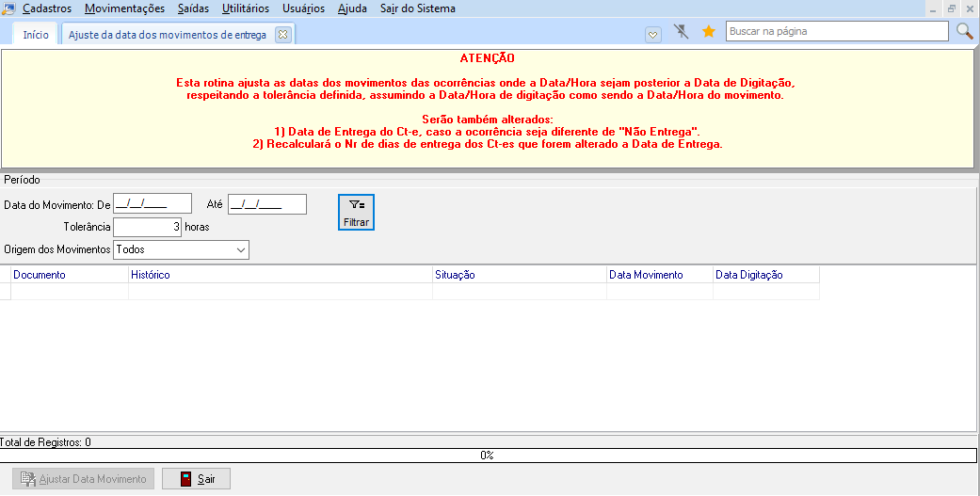
Task: Sort by Data Movimento column header
Action: pos(659,275)
